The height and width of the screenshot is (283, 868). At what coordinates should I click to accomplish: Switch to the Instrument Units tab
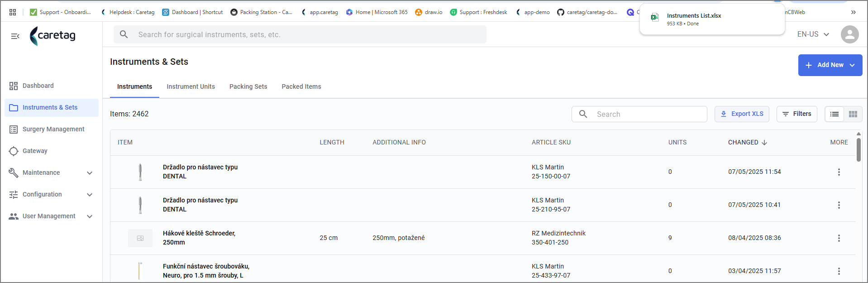pos(191,86)
